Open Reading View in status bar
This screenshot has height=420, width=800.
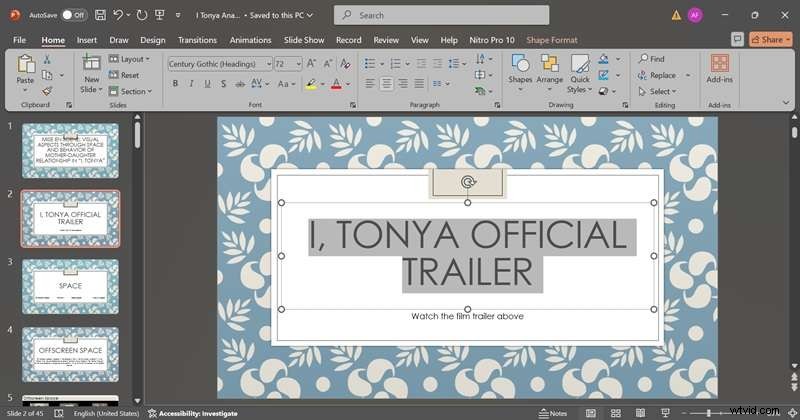(640, 413)
